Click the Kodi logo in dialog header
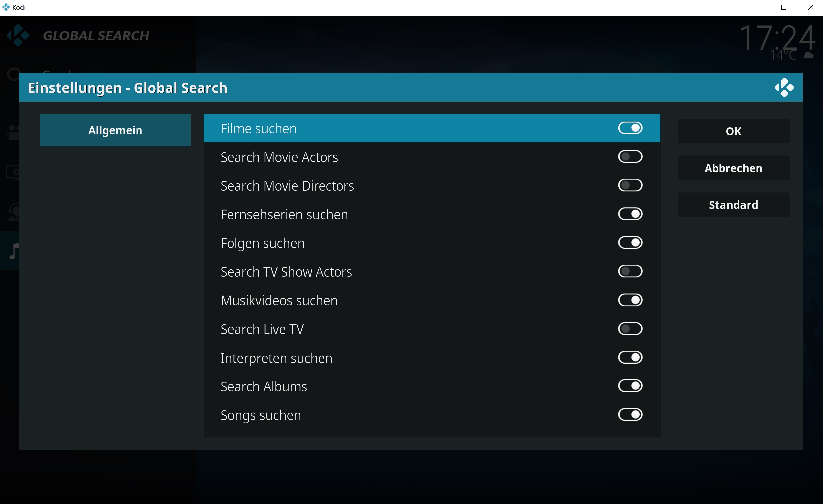The height and width of the screenshot is (504, 823). tap(784, 88)
